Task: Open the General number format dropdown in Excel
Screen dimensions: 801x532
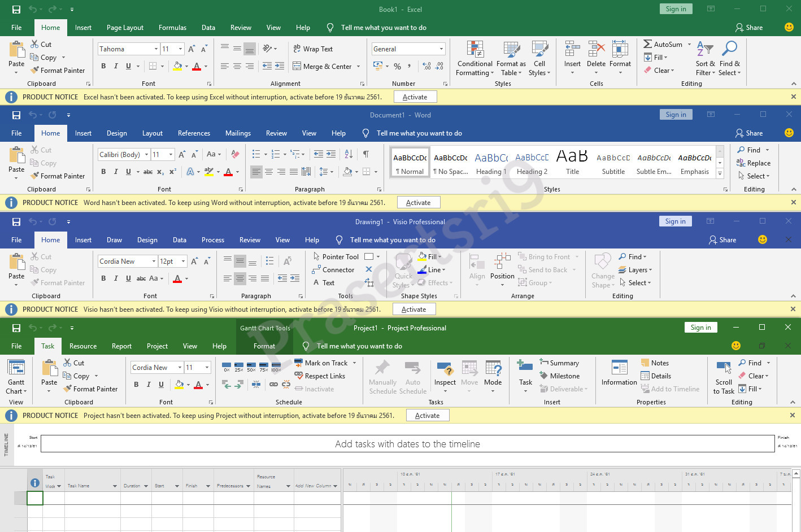Action: click(x=442, y=49)
